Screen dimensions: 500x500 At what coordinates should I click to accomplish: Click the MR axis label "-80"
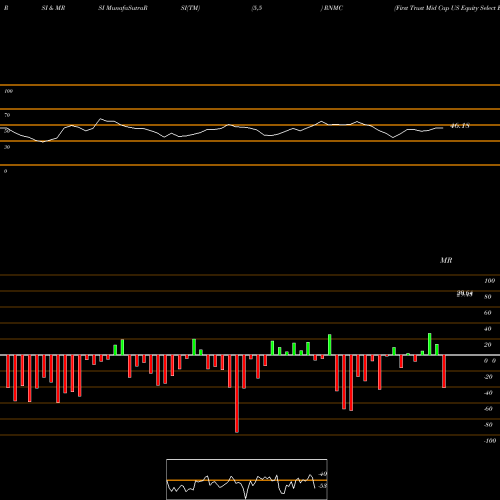click(x=488, y=425)
